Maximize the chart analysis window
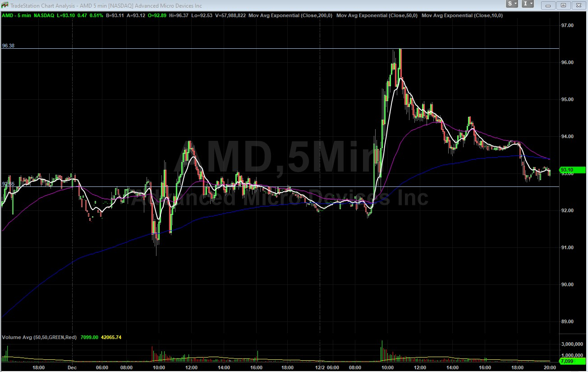This screenshot has width=588, height=372. [x=563, y=5]
